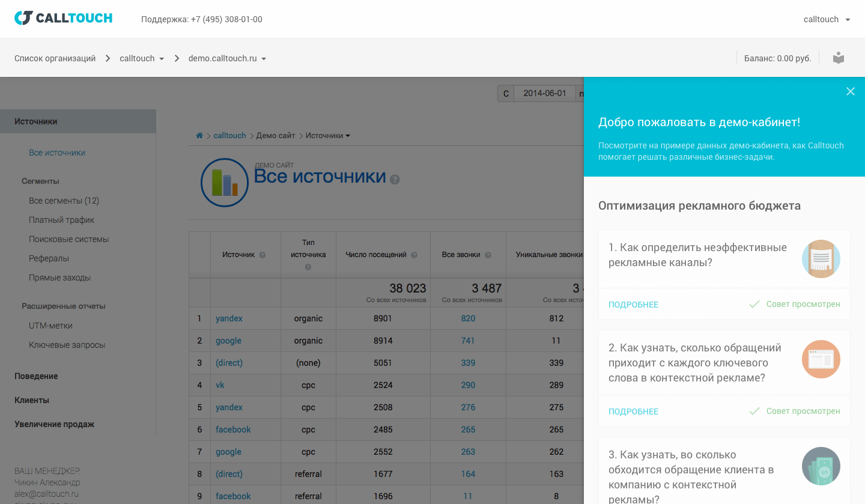Image resolution: width=865 pixels, height=504 pixels.
Task: Click help icon next to Все источники title
Action: coord(395,179)
